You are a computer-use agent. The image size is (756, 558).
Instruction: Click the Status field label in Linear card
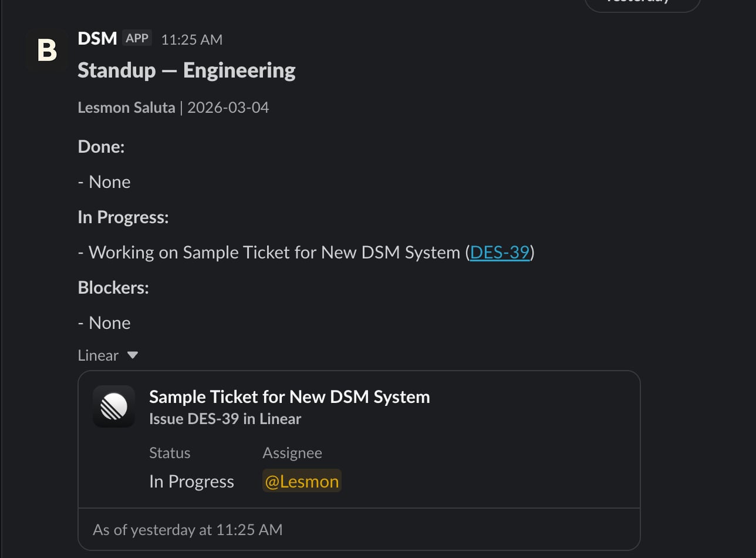170,453
